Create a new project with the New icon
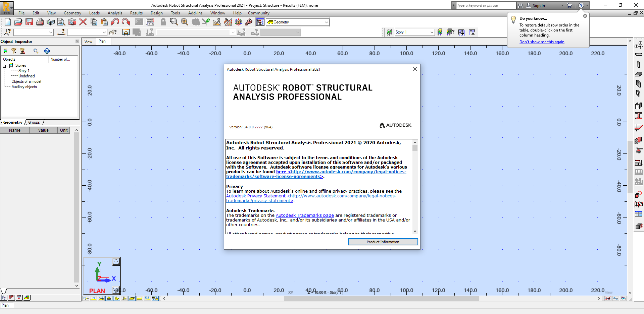Image resolution: width=644 pixels, height=314 pixels. [8, 22]
